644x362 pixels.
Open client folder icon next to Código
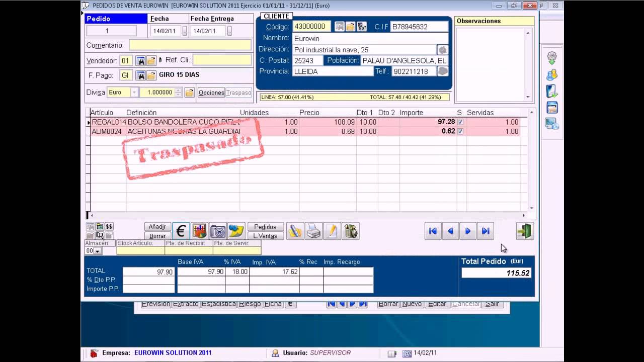(351, 26)
